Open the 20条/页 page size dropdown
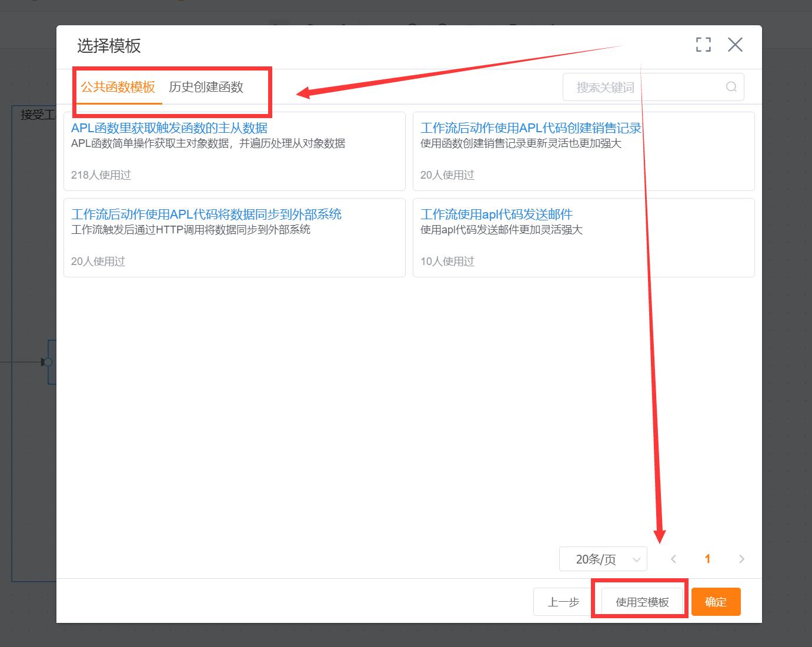 click(x=603, y=559)
